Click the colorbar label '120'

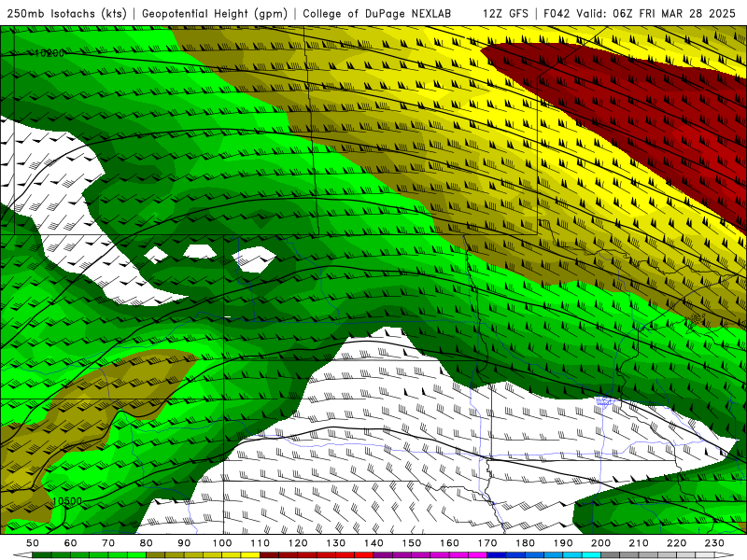pos(298,543)
